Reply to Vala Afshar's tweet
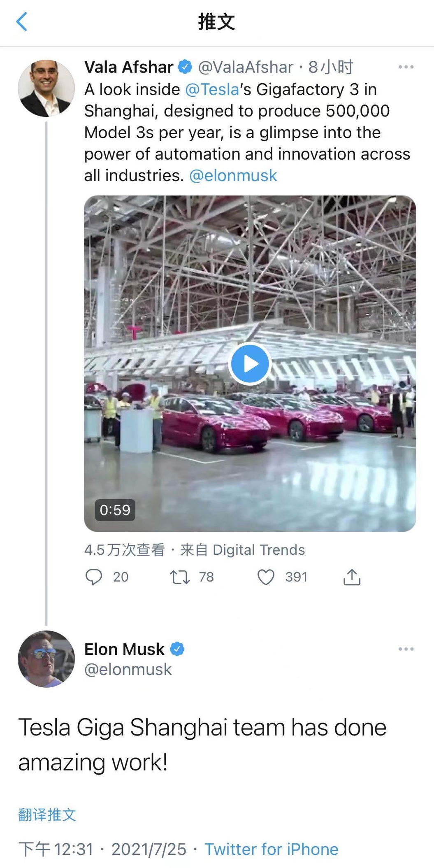Screen dimensions: 434x868 pos(94,577)
